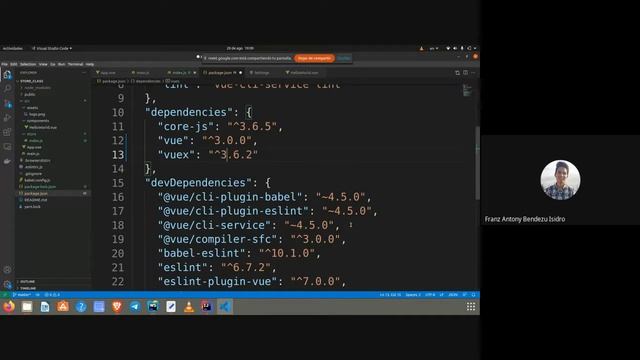Open the Activities overview

[13, 49]
